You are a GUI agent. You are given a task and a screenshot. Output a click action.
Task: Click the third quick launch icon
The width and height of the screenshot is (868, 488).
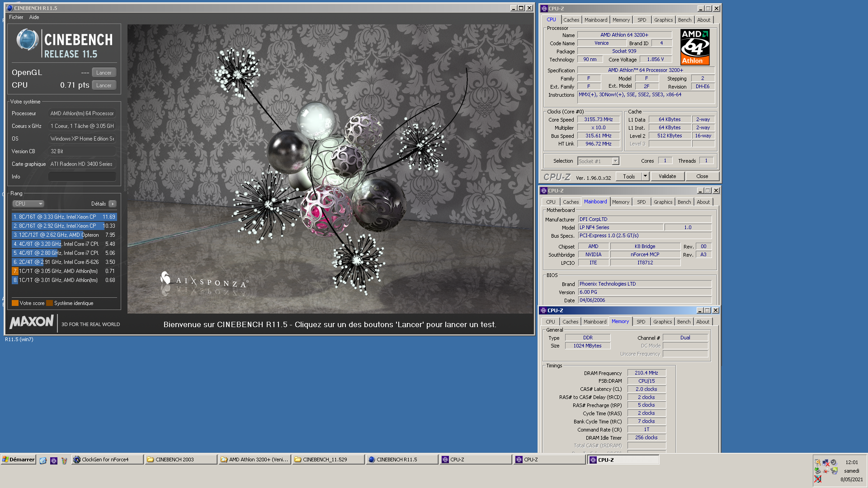click(x=64, y=460)
